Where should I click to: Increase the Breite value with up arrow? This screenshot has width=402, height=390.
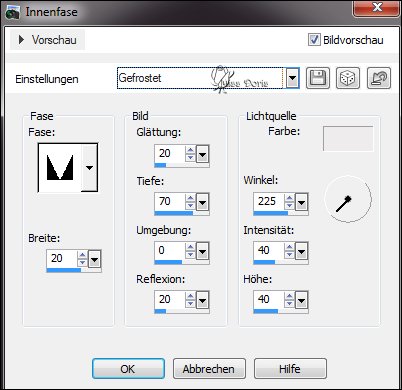[x=82, y=255]
